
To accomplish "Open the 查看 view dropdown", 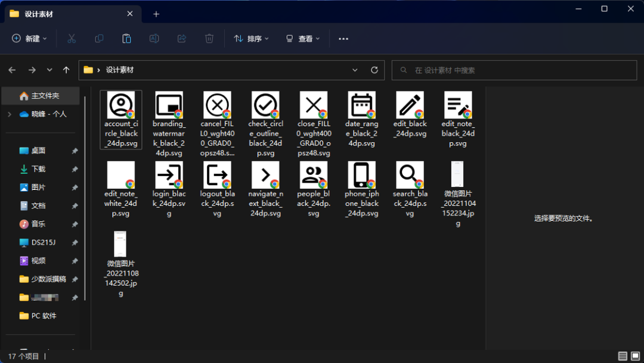I will [x=303, y=39].
